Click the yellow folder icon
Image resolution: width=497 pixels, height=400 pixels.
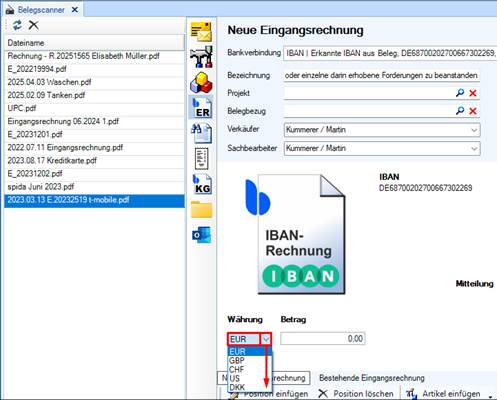[x=201, y=210]
